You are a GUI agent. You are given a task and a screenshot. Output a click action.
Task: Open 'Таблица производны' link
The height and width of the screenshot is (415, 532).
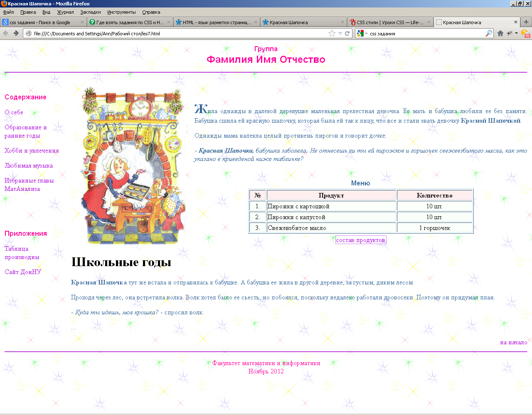click(x=22, y=253)
